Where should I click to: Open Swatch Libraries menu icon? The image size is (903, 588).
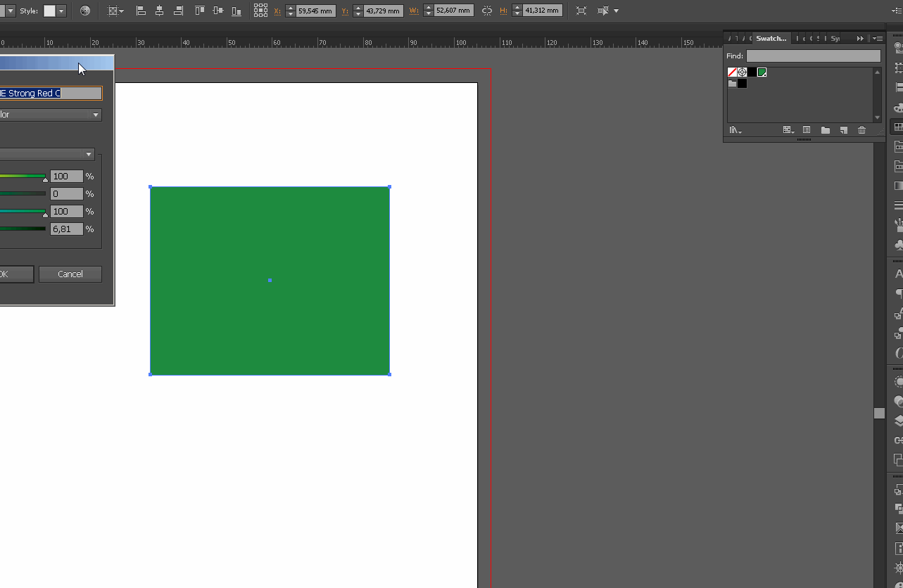click(735, 130)
